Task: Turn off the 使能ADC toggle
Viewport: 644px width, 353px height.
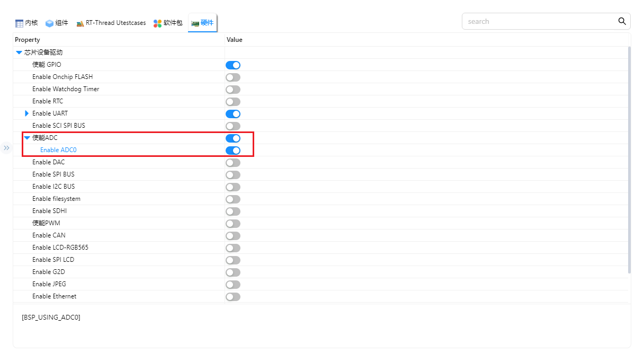Action: (233, 138)
